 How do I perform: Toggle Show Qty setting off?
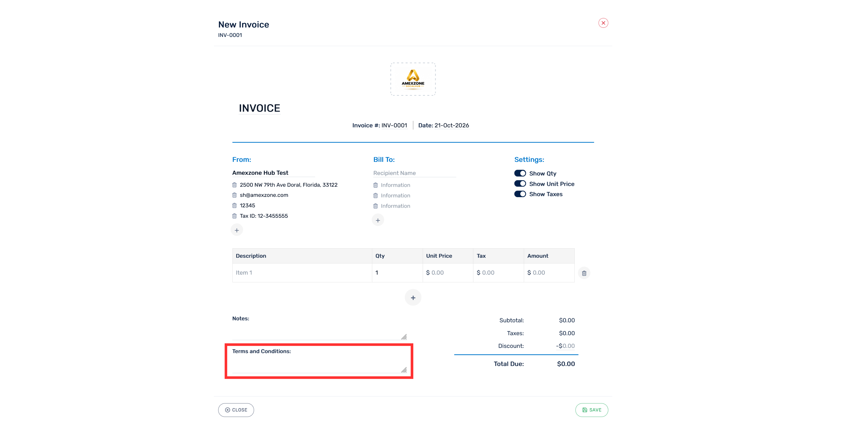pos(520,173)
